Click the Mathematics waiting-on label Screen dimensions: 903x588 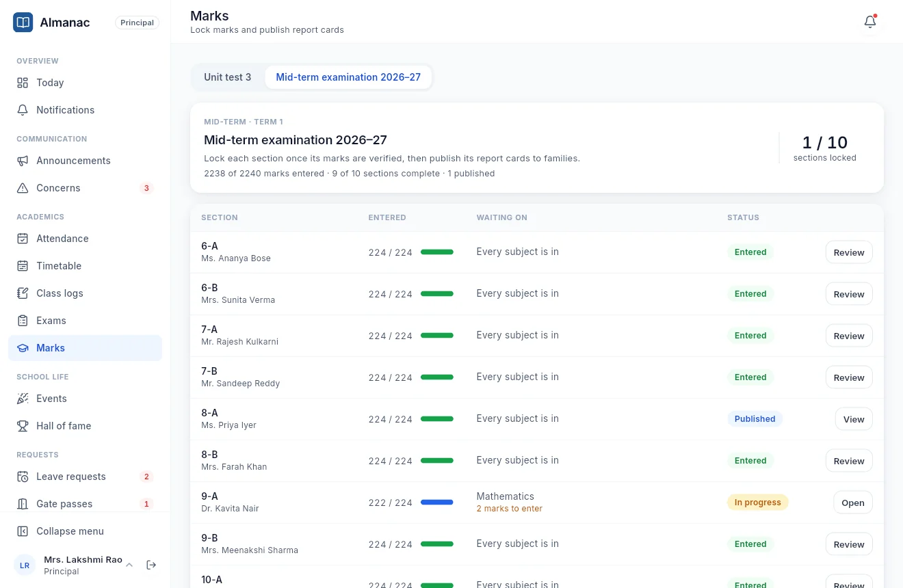[506, 496]
